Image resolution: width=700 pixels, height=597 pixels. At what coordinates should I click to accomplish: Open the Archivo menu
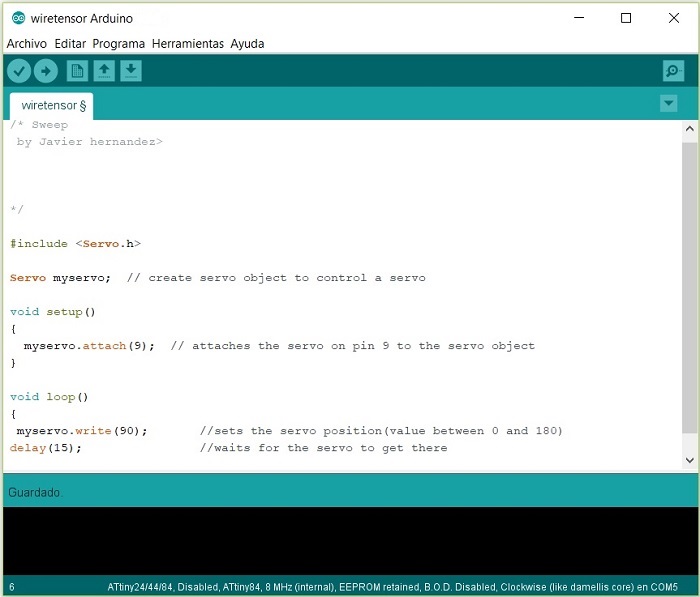pyautogui.click(x=27, y=44)
